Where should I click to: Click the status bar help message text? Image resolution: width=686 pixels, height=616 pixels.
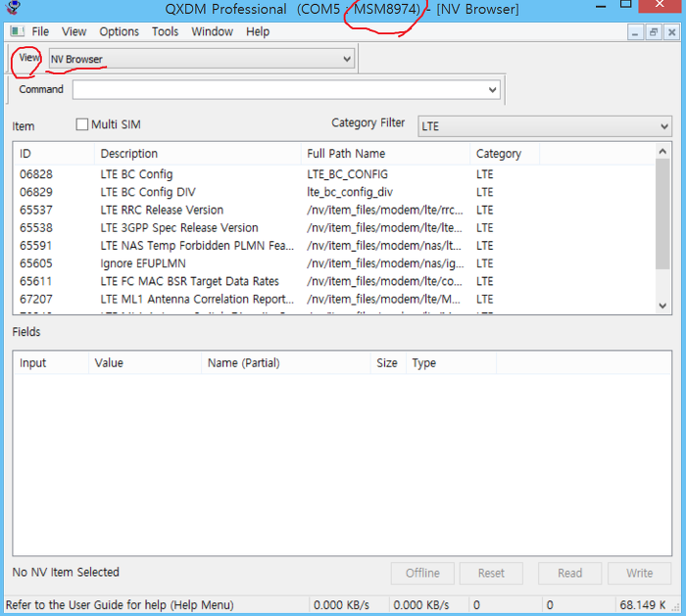pos(120,605)
